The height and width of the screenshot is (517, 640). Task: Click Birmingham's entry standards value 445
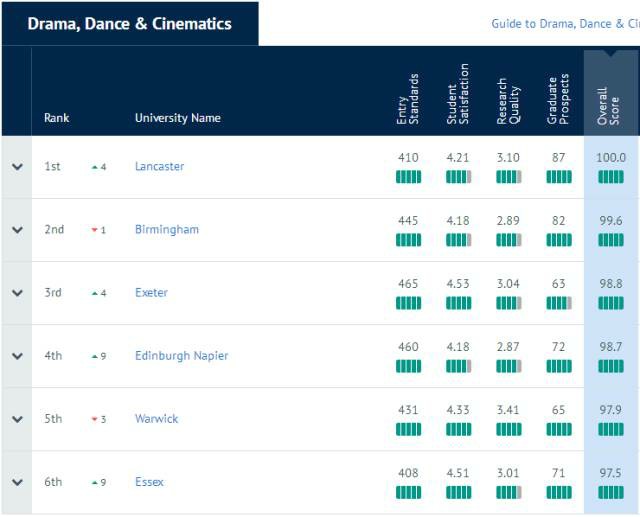(x=408, y=221)
